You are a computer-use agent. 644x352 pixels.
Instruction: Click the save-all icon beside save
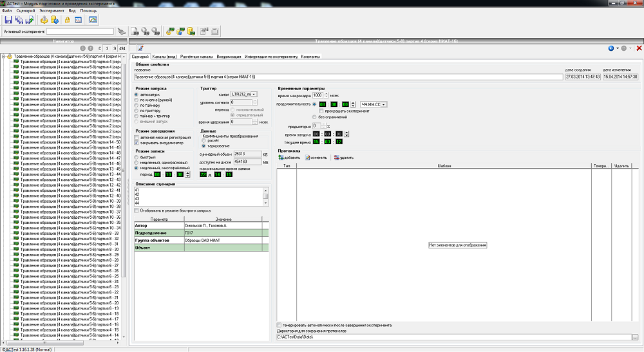click(19, 20)
